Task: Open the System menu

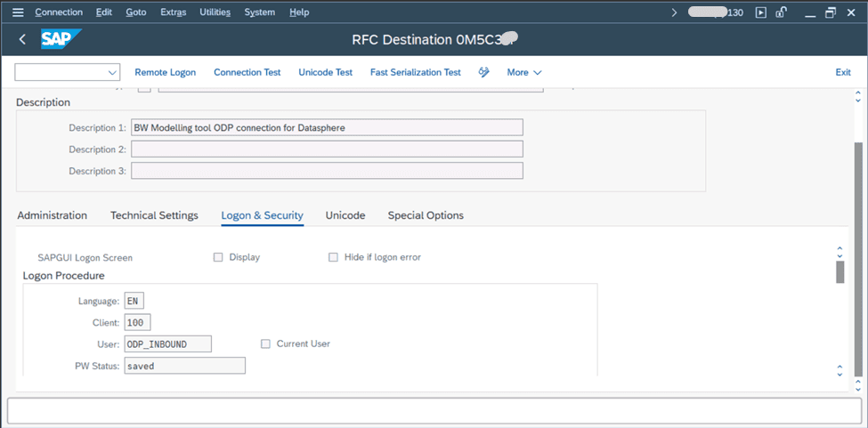Action: coord(260,12)
